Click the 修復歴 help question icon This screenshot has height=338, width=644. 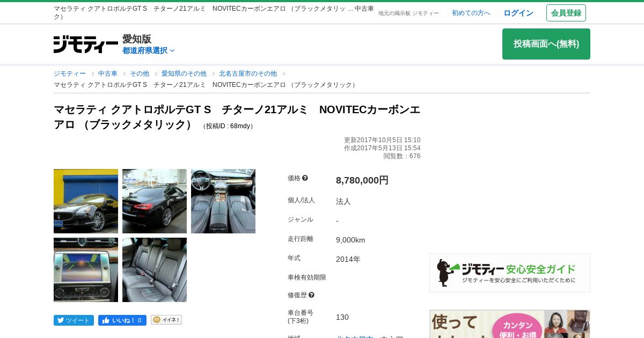pyautogui.click(x=311, y=295)
